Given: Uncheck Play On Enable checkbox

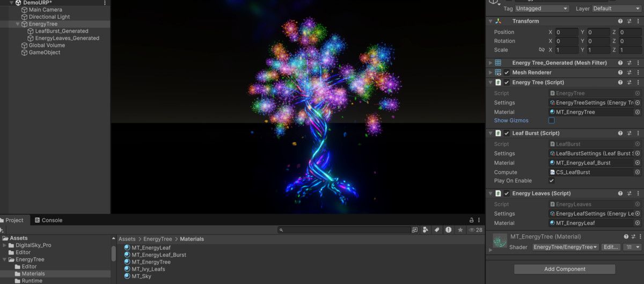Looking at the screenshot, I should tap(552, 181).
